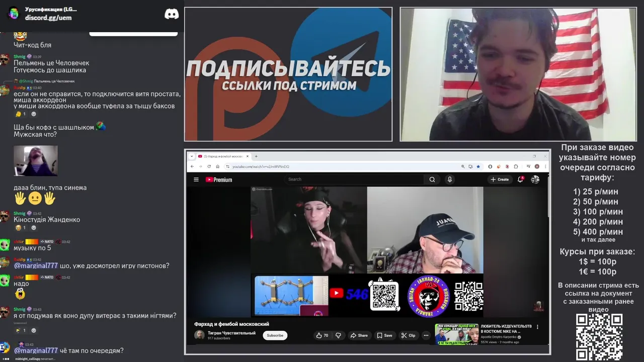The width and height of the screenshot is (644, 362).
Task: Reload the YouTube page
Action: [209, 166]
